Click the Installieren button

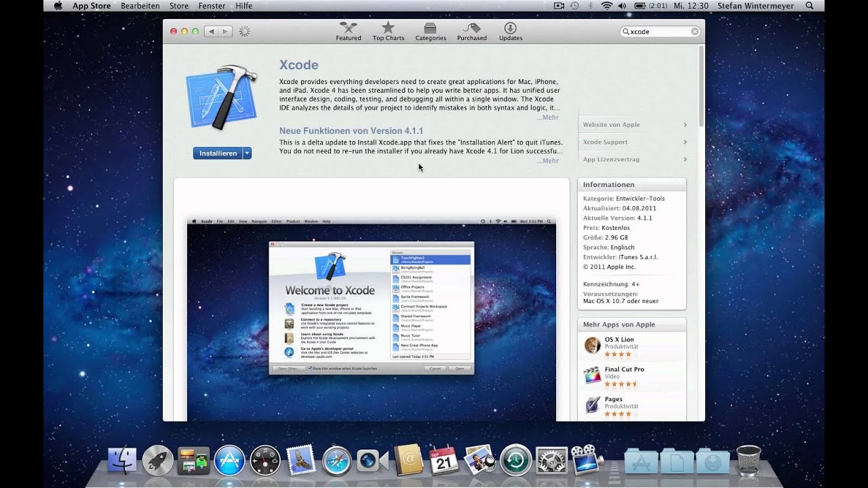[x=218, y=153]
